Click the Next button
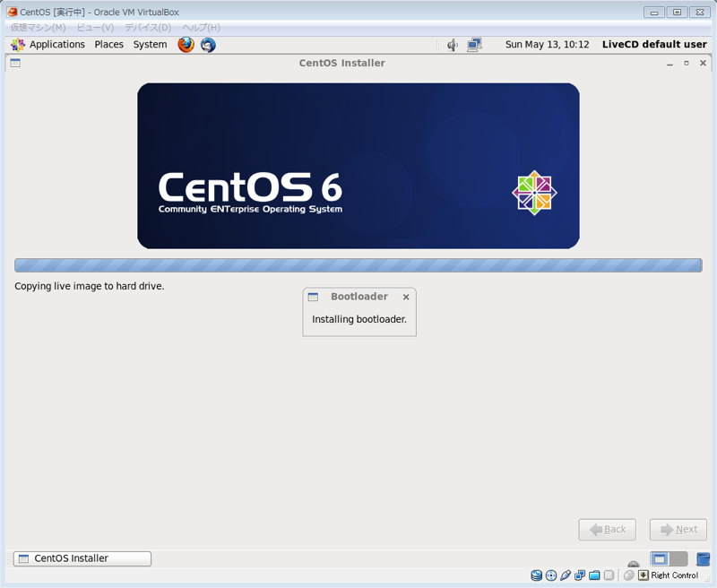Image resolution: width=717 pixels, height=588 pixels. pos(678,530)
